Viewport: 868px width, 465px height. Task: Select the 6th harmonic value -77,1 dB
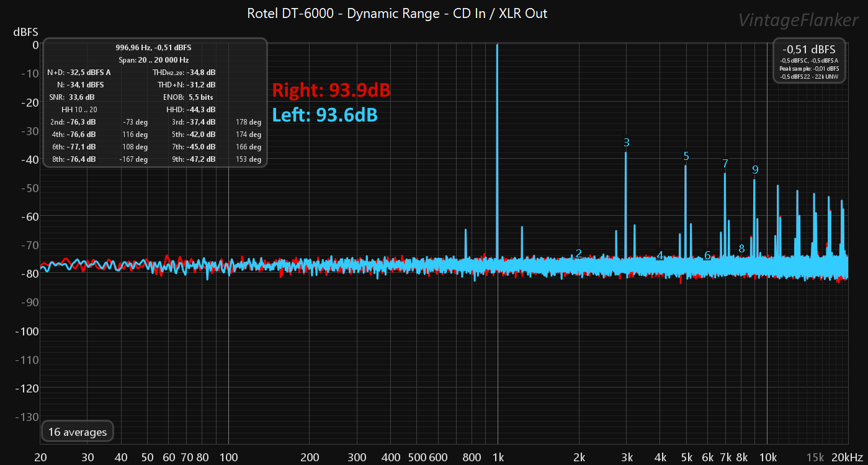tap(81, 147)
